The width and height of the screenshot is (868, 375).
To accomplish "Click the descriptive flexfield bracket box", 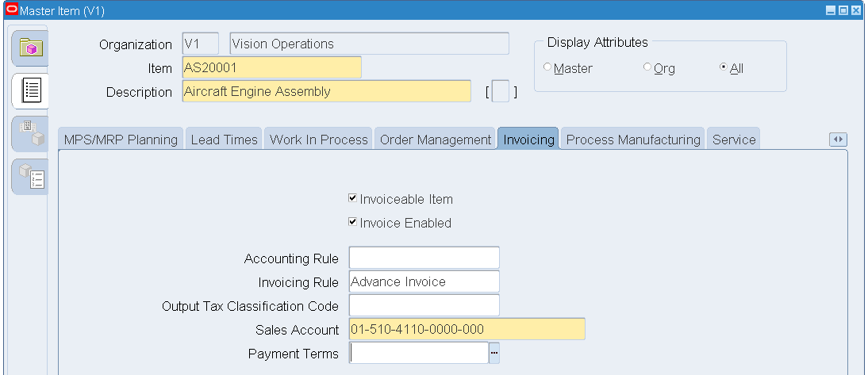I will [501, 91].
